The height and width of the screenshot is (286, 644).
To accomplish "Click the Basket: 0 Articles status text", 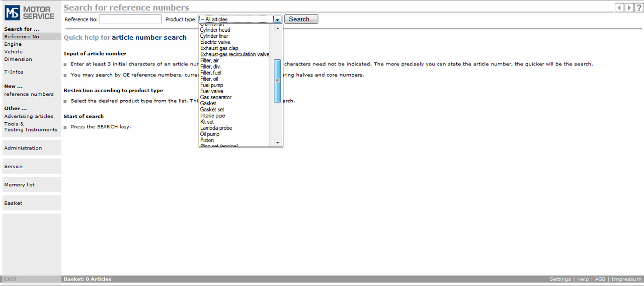I will pos(88,279).
